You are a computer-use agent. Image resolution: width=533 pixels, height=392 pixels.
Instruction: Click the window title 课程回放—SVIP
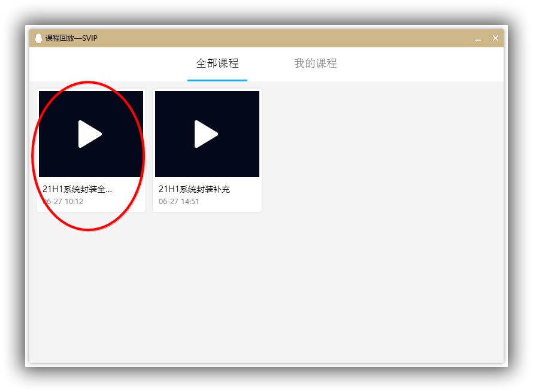[71, 38]
